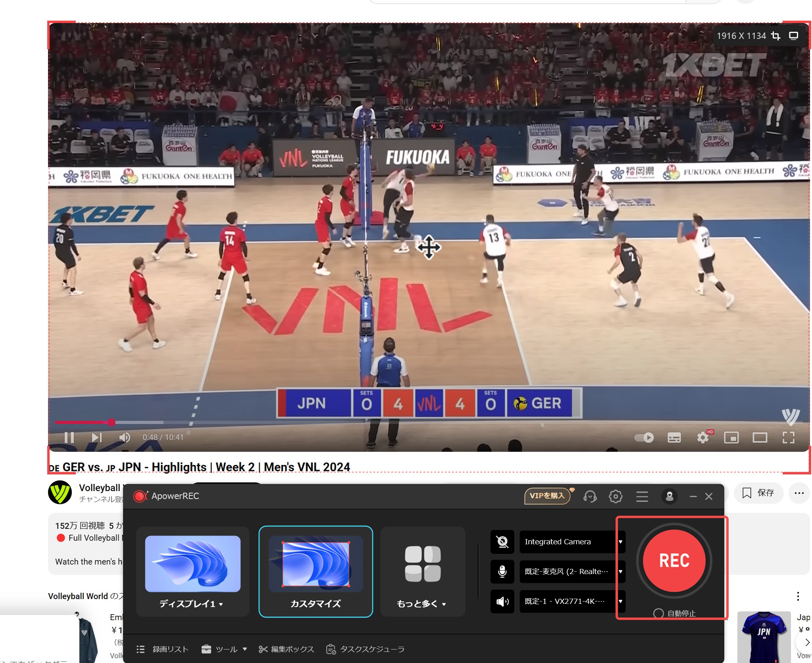The width and height of the screenshot is (812, 663).
Task: Click the fullscreen region icon beside crop
Action: pyautogui.click(x=793, y=36)
